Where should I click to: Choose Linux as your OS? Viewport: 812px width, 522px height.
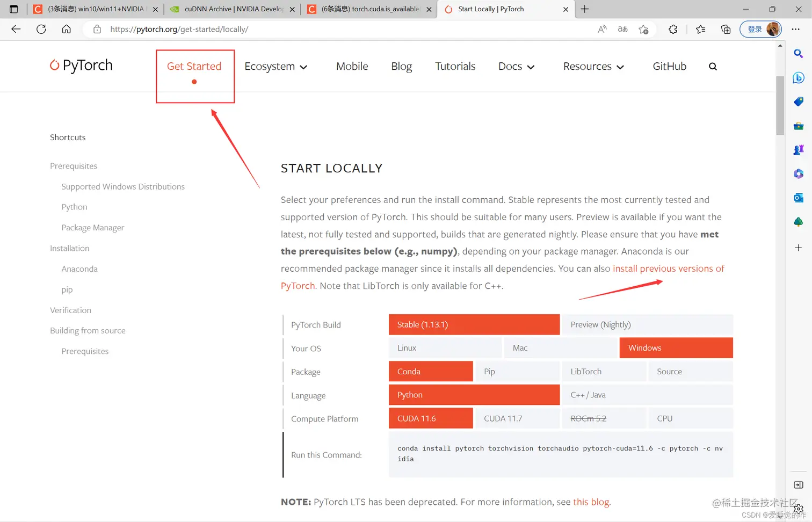(445, 348)
